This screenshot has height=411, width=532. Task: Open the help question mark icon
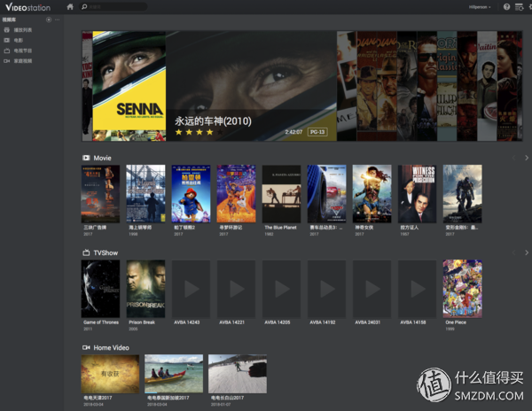506,7
